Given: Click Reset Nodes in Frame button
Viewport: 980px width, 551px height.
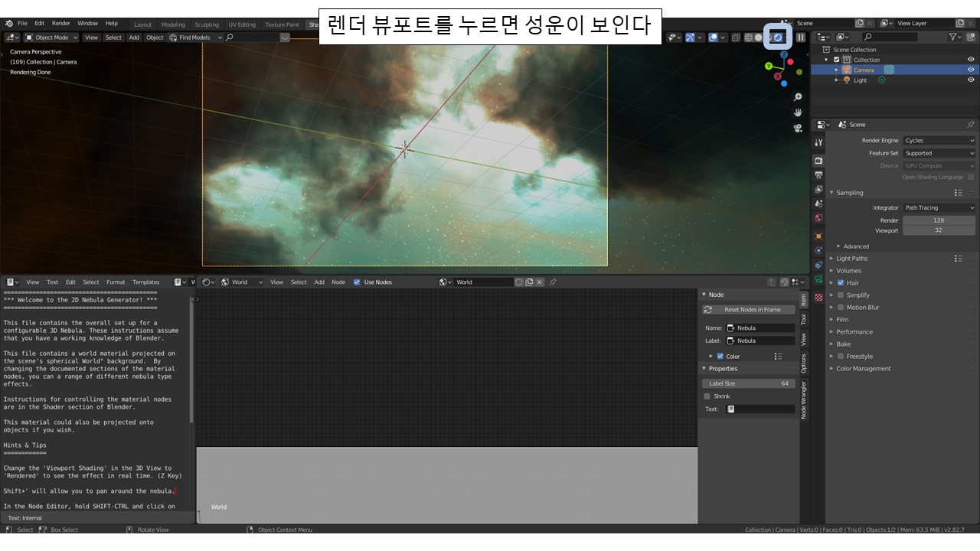Looking at the screenshot, I should [x=749, y=309].
